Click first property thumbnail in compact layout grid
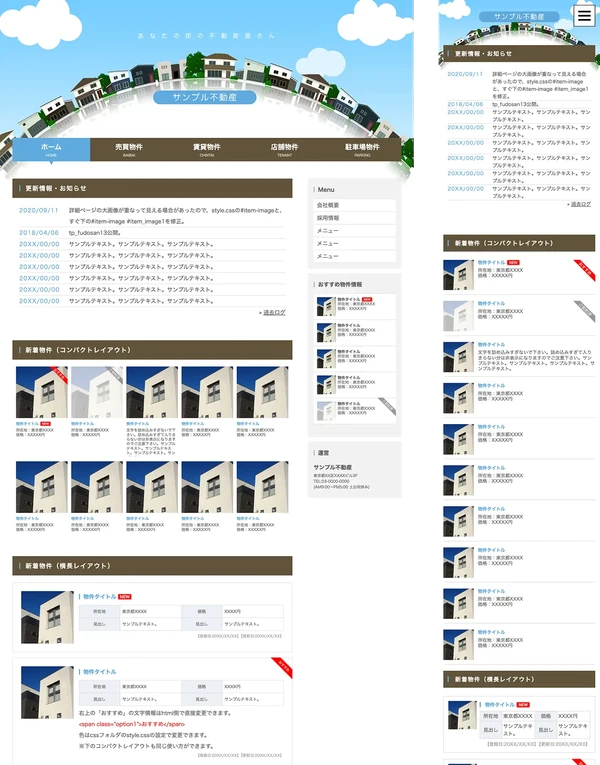Viewport: 600px width, 765px height. [41, 392]
